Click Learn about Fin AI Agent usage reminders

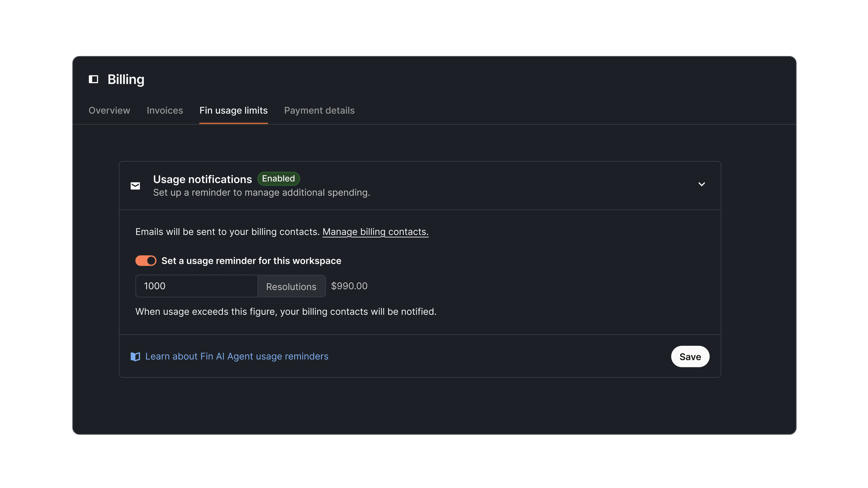(236, 356)
